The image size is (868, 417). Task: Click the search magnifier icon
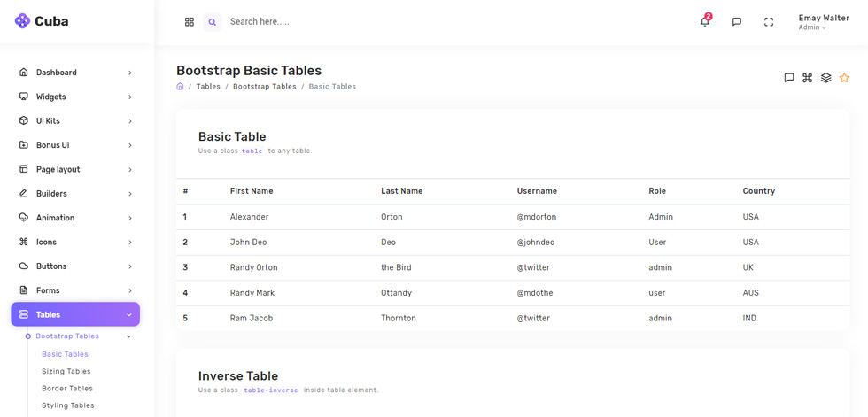(x=212, y=22)
